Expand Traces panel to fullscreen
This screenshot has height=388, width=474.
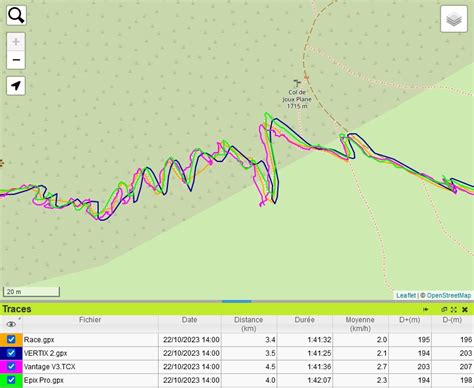click(454, 310)
